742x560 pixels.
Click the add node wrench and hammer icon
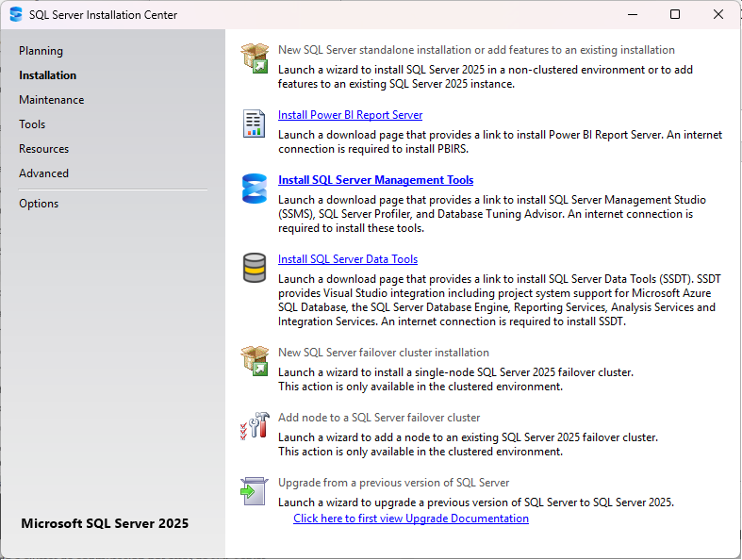(255, 425)
